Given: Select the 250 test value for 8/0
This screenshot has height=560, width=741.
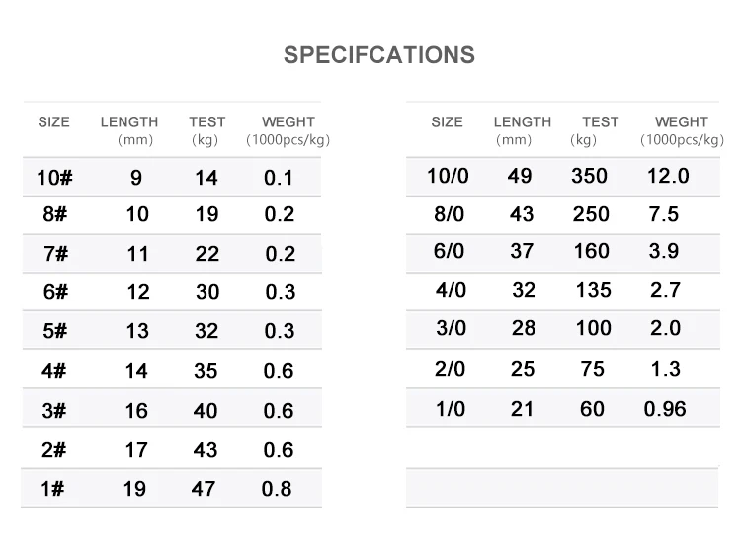Looking at the screenshot, I should (591, 214).
